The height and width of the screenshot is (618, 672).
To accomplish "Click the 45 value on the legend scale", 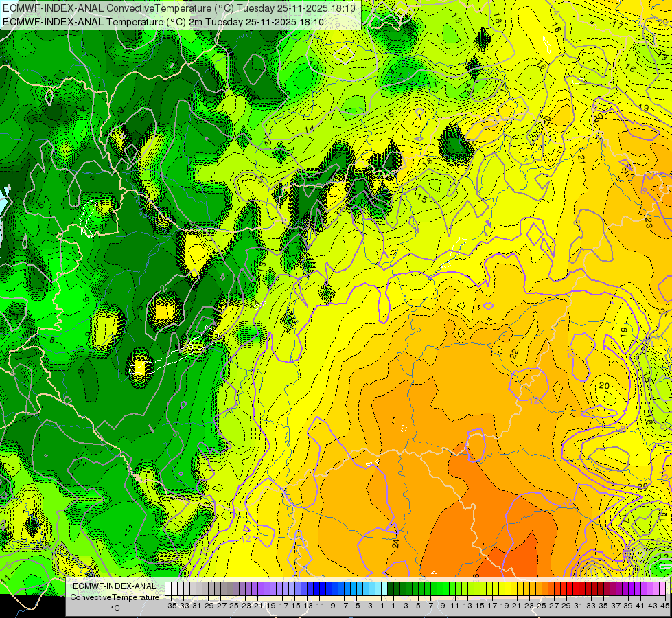I will click(x=664, y=606).
